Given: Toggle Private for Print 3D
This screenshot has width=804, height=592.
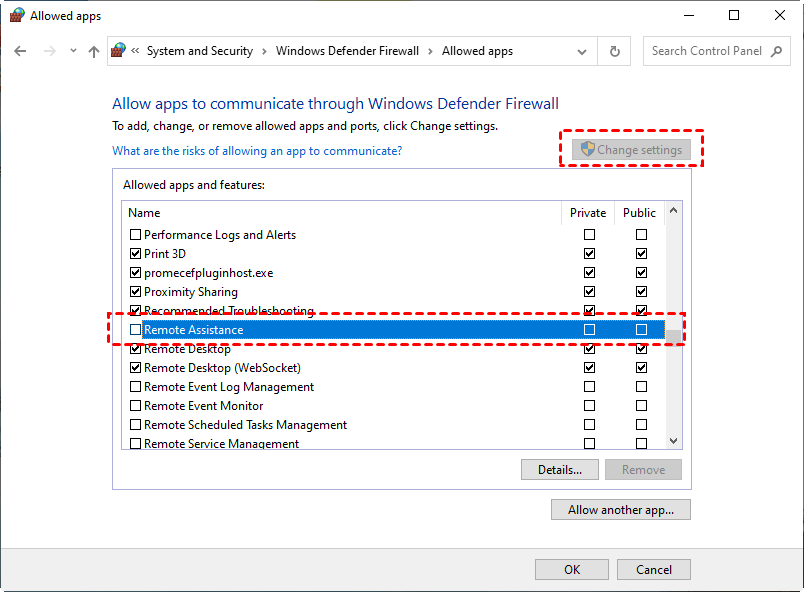Looking at the screenshot, I should pos(590,254).
